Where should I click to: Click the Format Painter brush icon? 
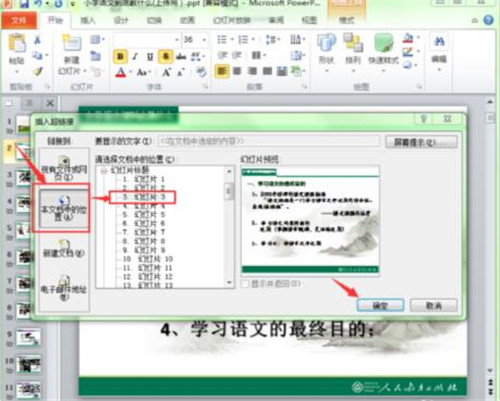click(37, 71)
